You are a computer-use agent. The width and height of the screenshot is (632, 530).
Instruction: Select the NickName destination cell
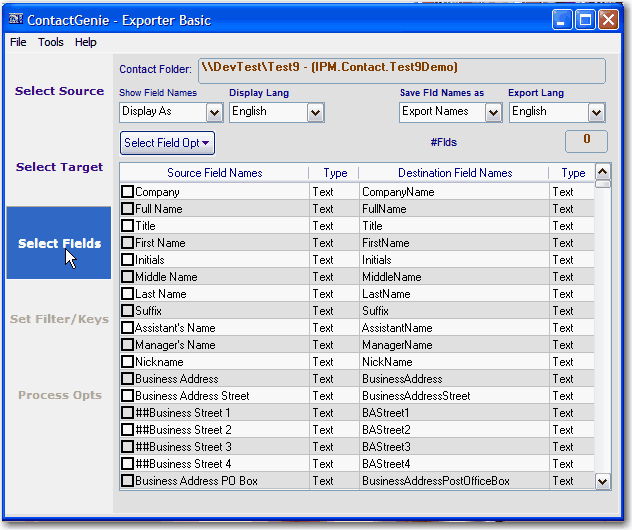point(454,362)
